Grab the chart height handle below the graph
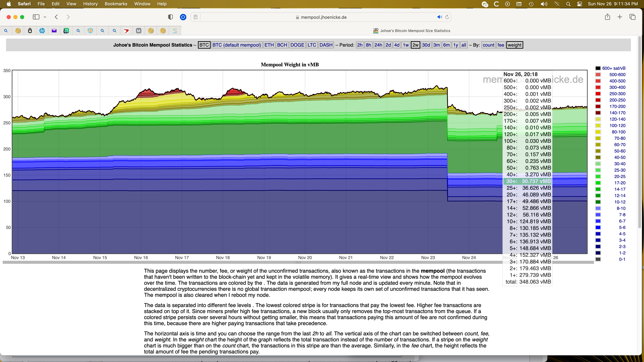644x362 pixels. (x=298, y=262)
